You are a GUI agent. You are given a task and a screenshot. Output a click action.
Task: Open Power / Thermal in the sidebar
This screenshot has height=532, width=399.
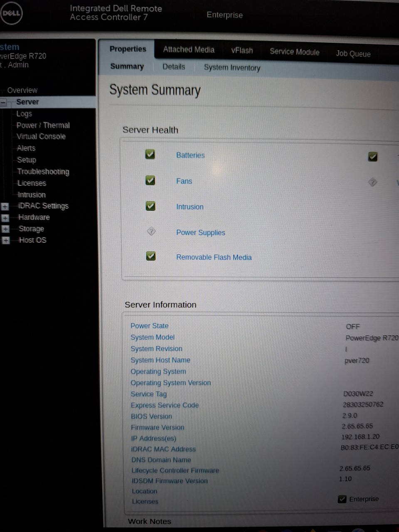43,125
